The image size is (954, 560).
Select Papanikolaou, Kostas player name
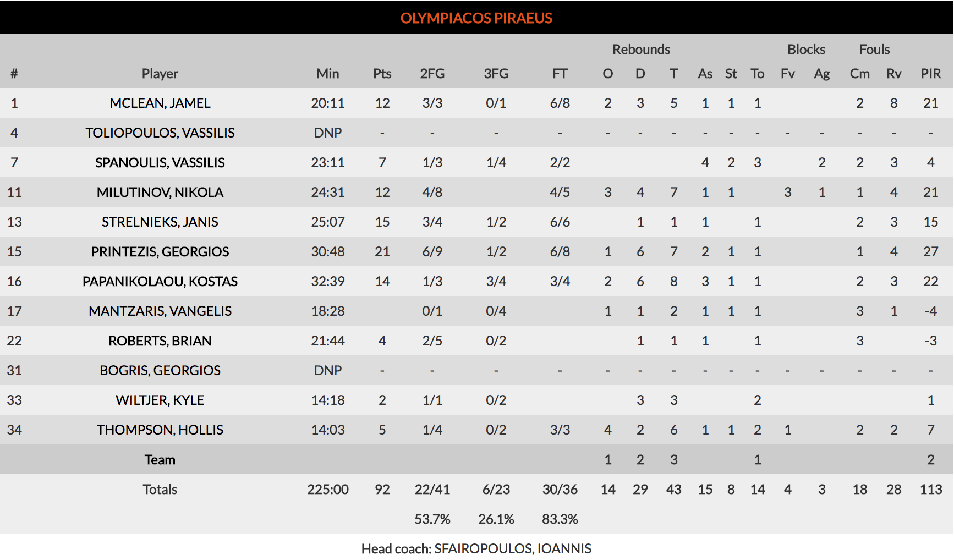160,282
